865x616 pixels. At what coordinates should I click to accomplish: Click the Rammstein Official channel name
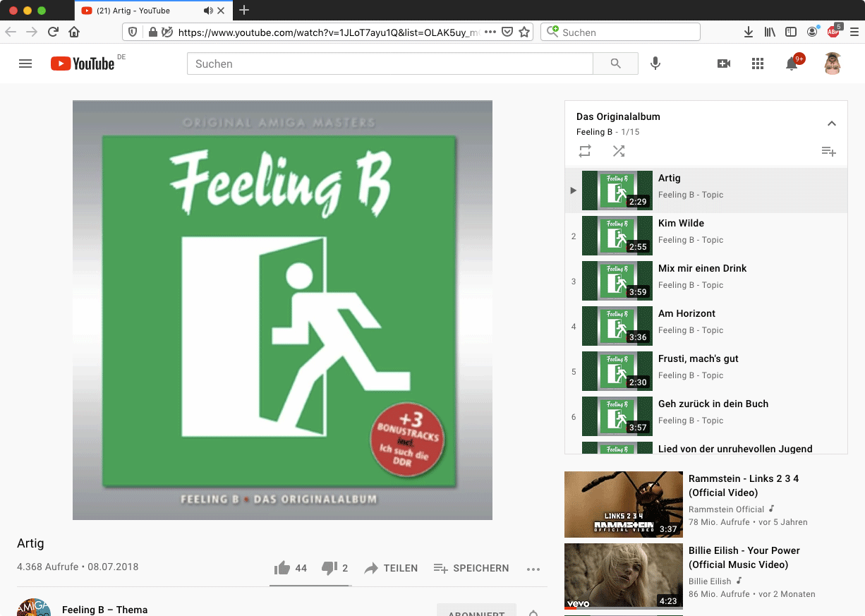[x=726, y=509]
